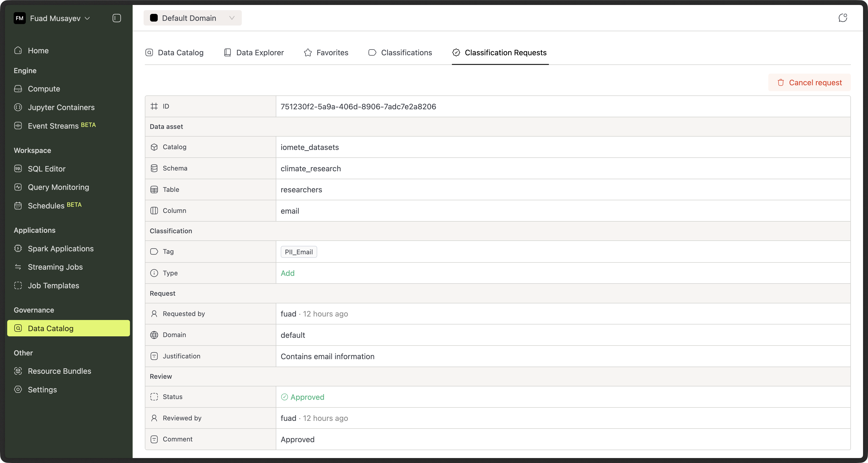Open the SQL Editor
The height and width of the screenshot is (463, 868).
tap(47, 169)
